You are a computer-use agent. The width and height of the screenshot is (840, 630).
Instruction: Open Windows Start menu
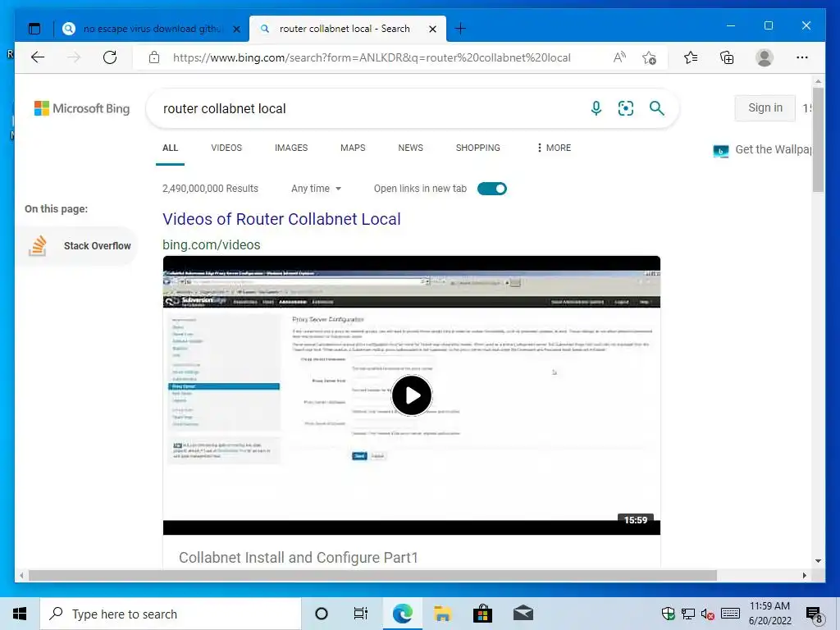(20, 614)
